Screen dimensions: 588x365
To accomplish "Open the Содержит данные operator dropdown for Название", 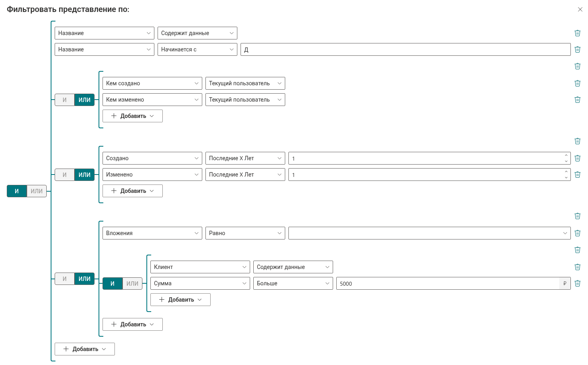I will click(x=197, y=33).
